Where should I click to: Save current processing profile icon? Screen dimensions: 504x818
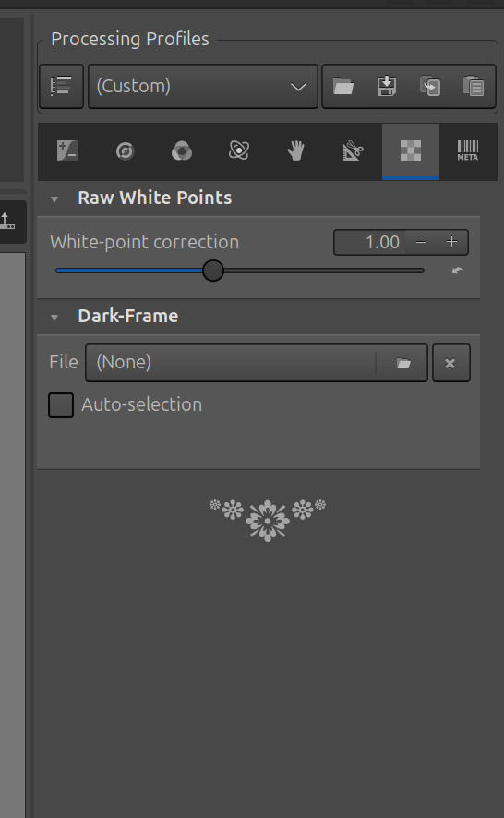click(x=387, y=86)
